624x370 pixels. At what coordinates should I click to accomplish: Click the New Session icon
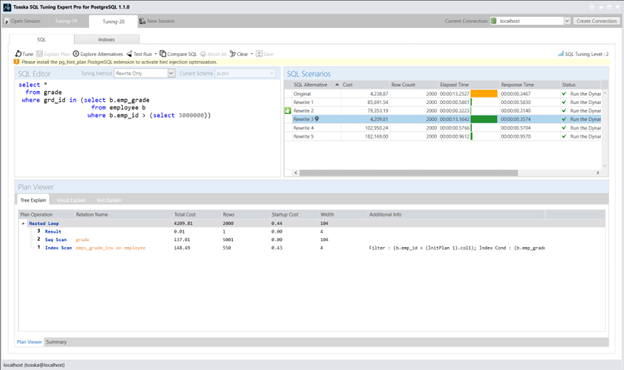(x=142, y=21)
